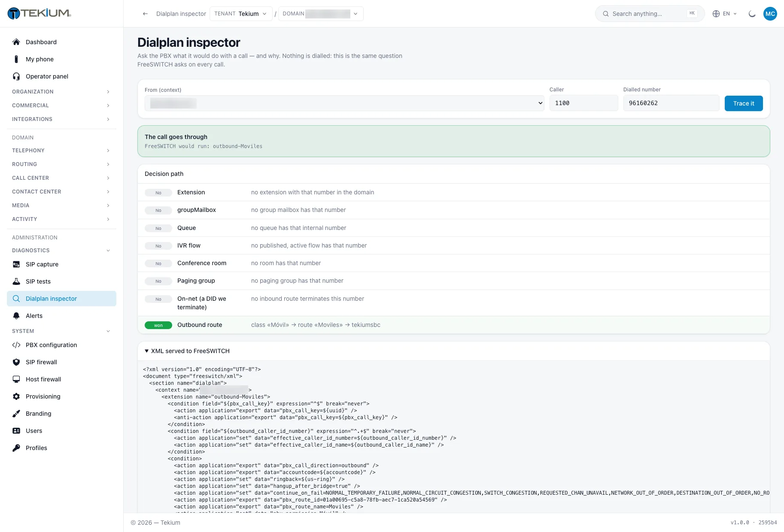Open My phone in sidebar
The width and height of the screenshot is (784, 532).
[61, 59]
